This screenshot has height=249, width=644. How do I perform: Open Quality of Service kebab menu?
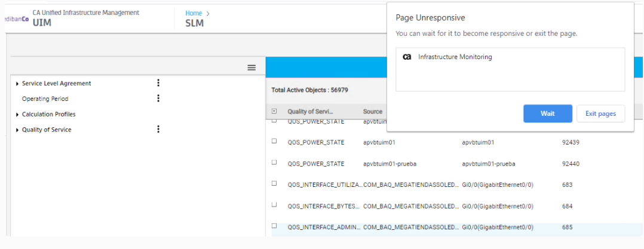[x=158, y=129]
